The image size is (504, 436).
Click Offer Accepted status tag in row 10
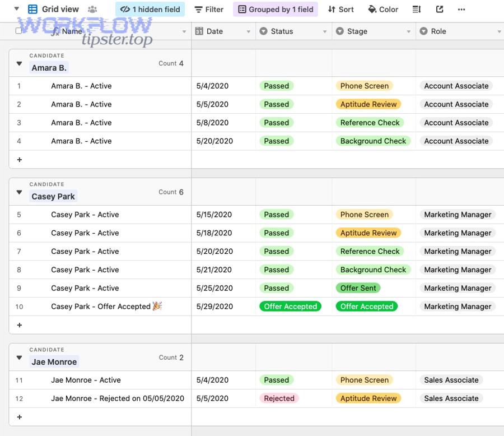(290, 307)
